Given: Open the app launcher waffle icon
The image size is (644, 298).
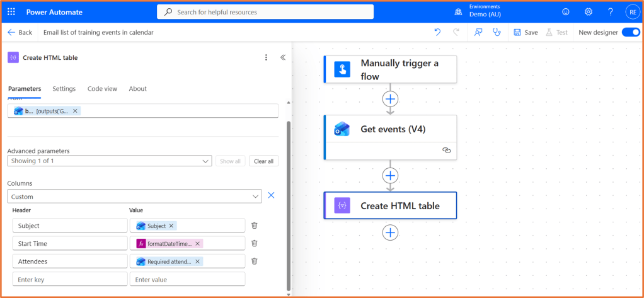Looking at the screenshot, I should click(x=11, y=12).
